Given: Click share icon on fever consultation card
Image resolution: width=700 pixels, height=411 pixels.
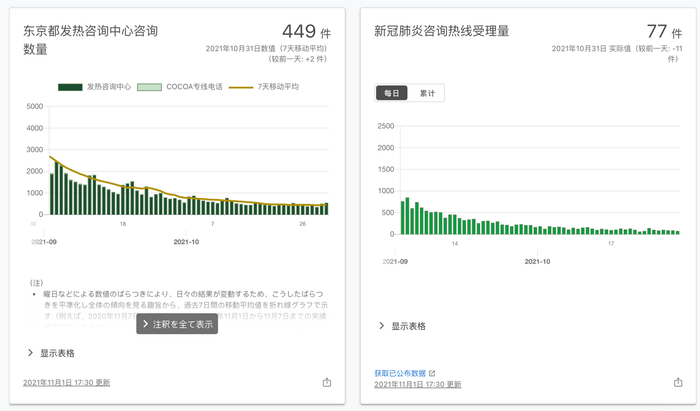Looking at the screenshot, I should pyautogui.click(x=327, y=382).
